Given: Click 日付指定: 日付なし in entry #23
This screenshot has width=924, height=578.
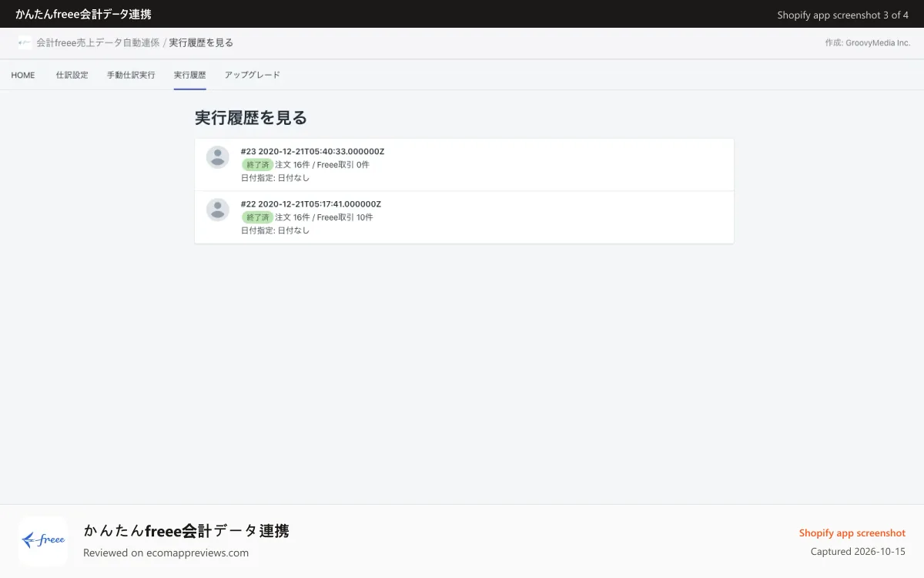Looking at the screenshot, I should (x=275, y=177).
